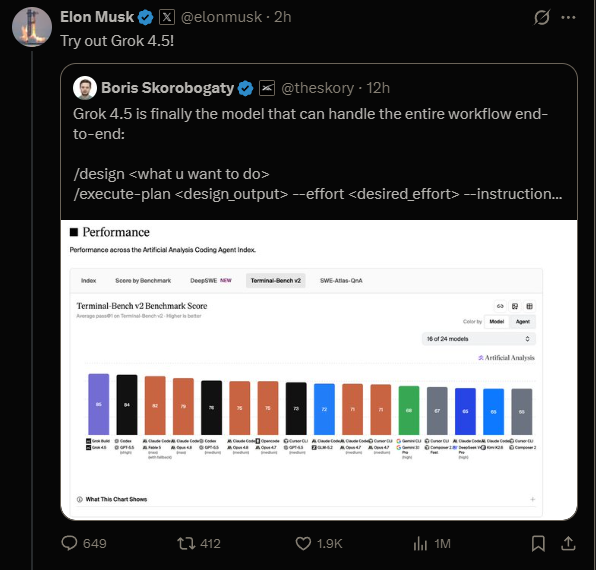Share the post via upload icon

pyautogui.click(x=568, y=543)
